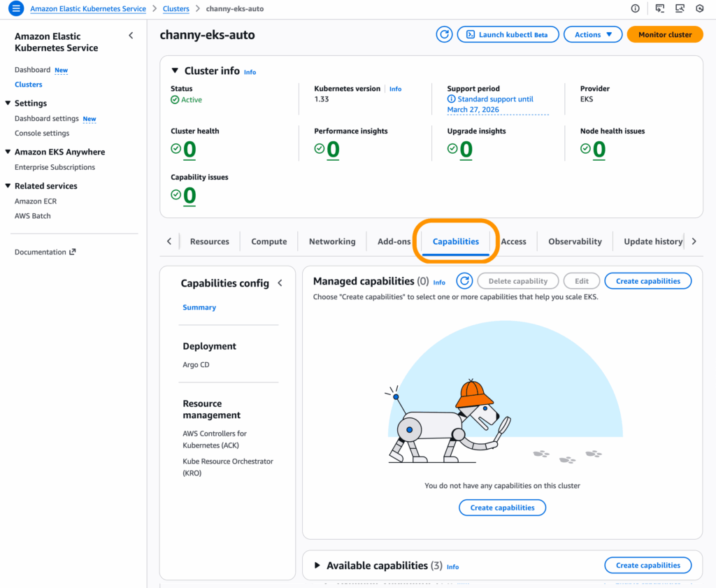716x588 pixels.
Task: Collapse the Capabilities config panel
Action: pos(280,283)
